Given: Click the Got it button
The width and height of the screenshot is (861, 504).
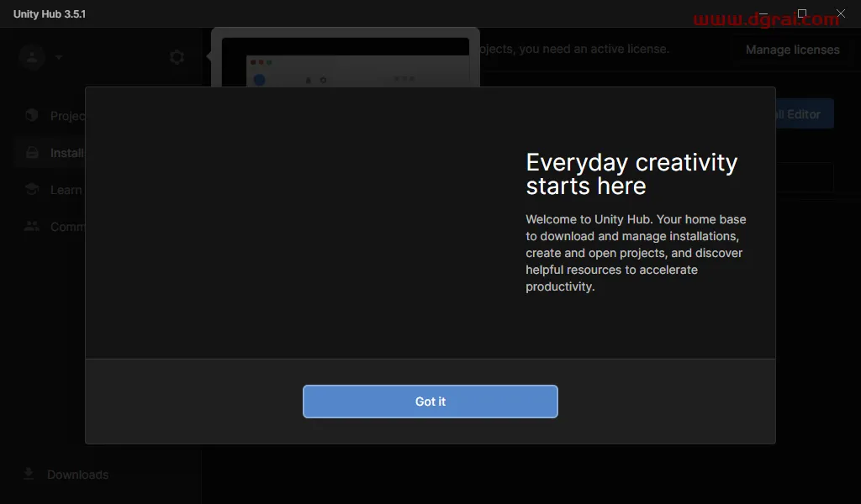Looking at the screenshot, I should (x=430, y=402).
